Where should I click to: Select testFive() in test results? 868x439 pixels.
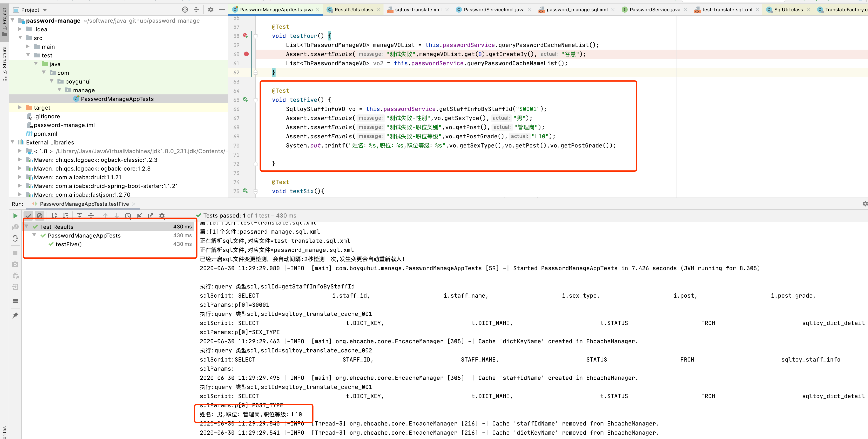coord(68,245)
